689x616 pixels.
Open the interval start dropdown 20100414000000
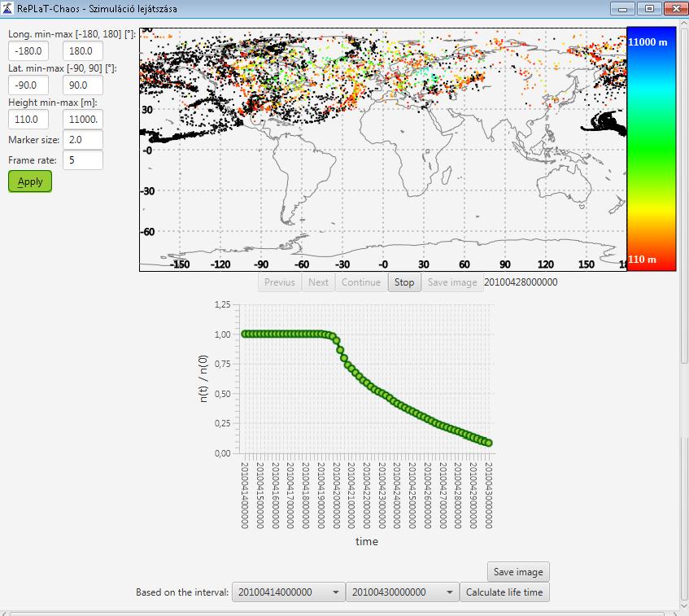(288, 592)
